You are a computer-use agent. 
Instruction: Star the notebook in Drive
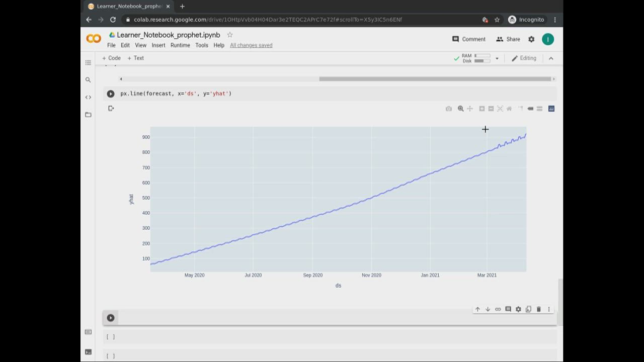click(x=230, y=35)
